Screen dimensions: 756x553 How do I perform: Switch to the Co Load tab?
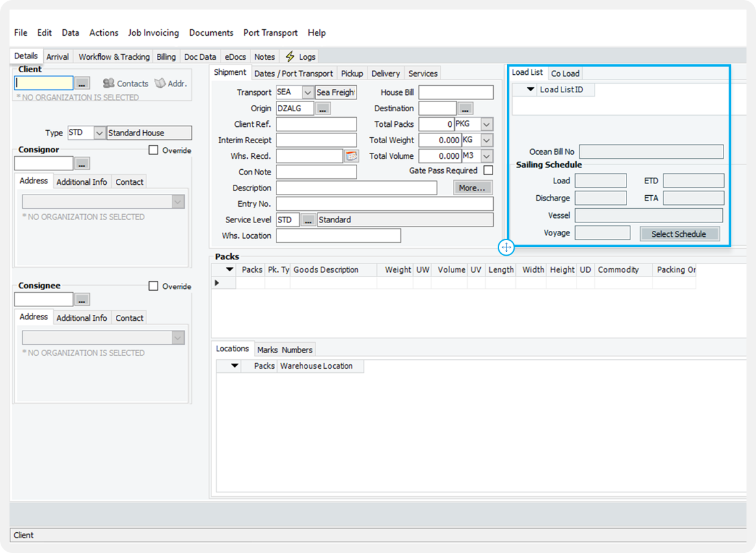tap(565, 74)
